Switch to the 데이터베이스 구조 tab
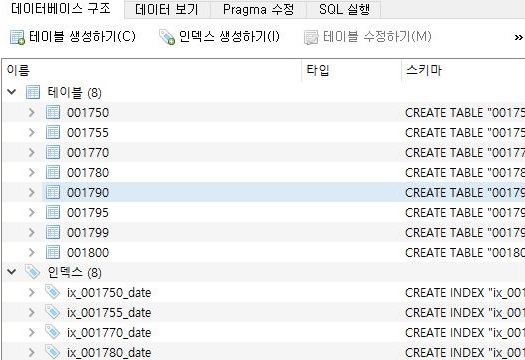Viewport: 525px width, 360px height. [x=61, y=8]
